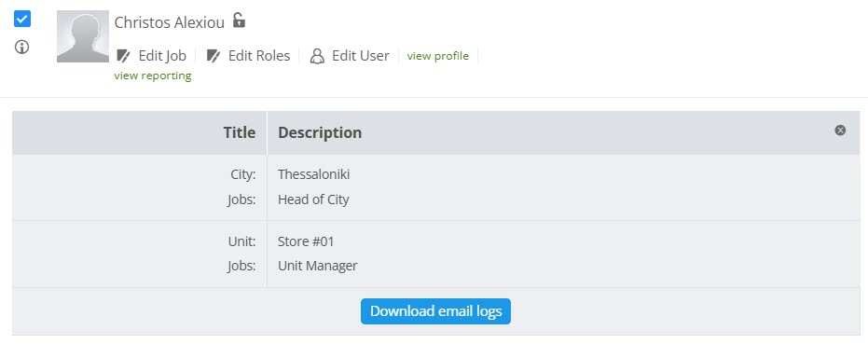Click the Description column header
Image resolution: width=868 pixels, height=344 pixels.
320,133
